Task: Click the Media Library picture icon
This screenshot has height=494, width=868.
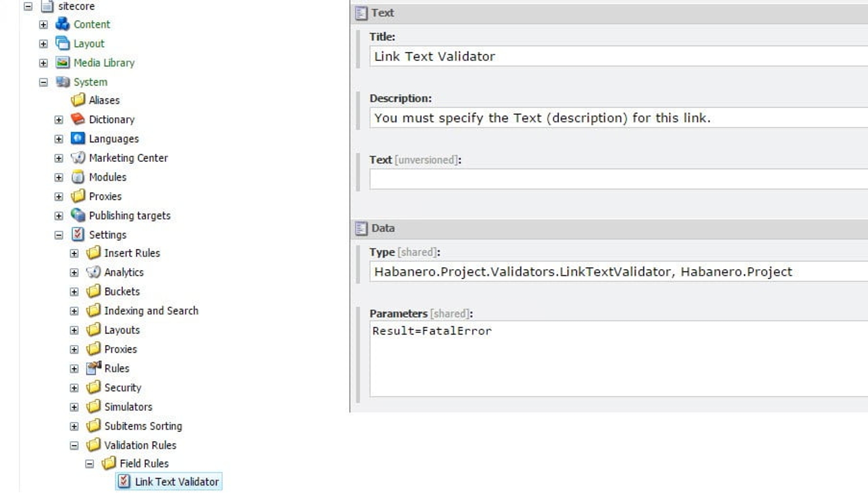Action: [62, 62]
